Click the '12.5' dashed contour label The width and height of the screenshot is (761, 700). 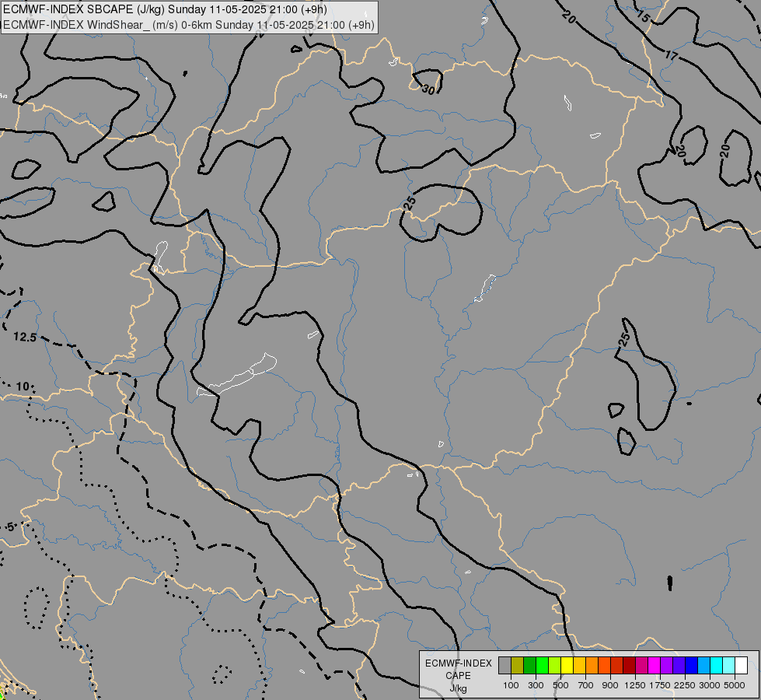click(25, 337)
